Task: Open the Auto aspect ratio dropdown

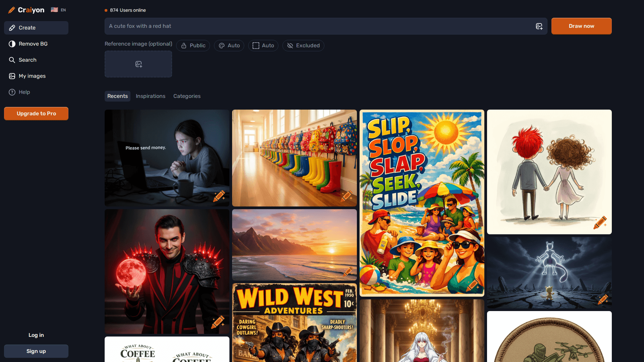Action: 263,46
